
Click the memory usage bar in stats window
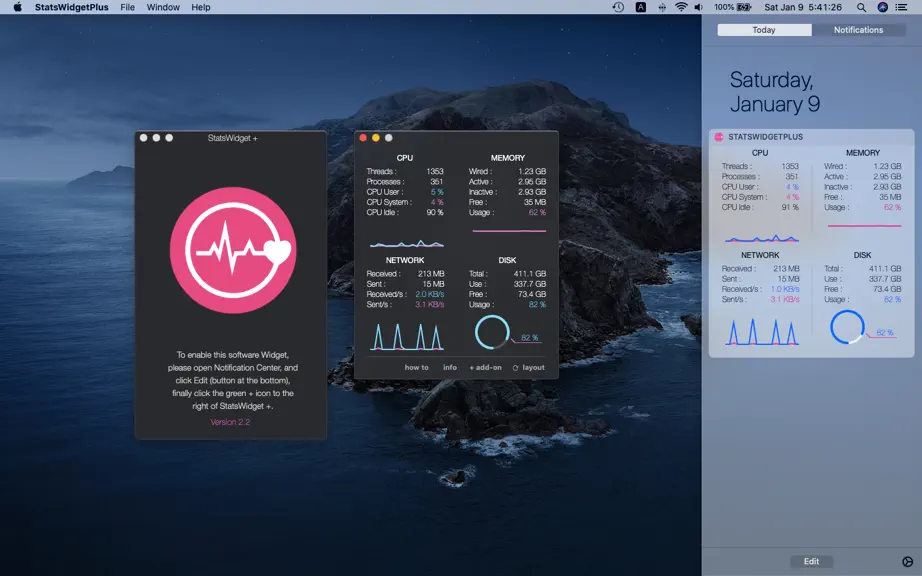509,231
